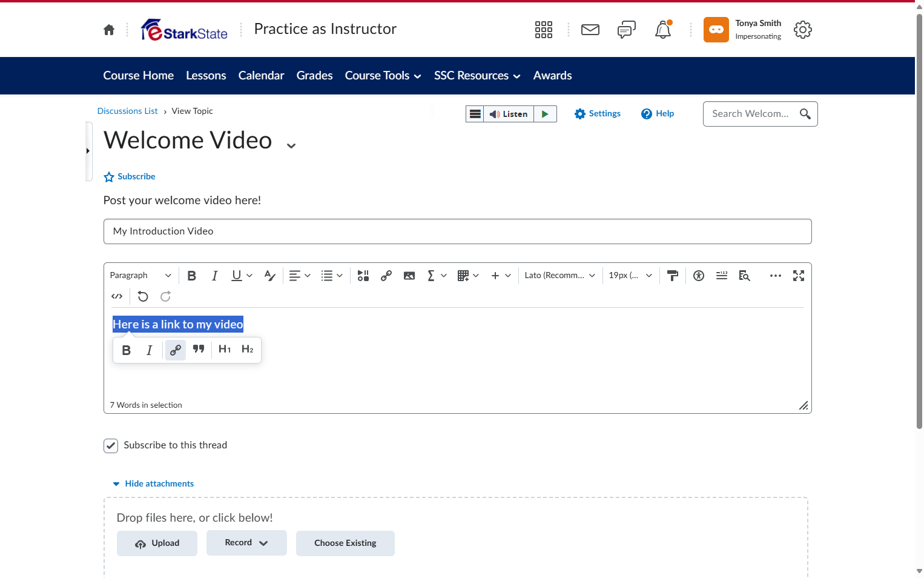Screen dimensions: 924x578
Task: Open the subscription alerts chat icon
Action: pyautogui.click(x=627, y=30)
